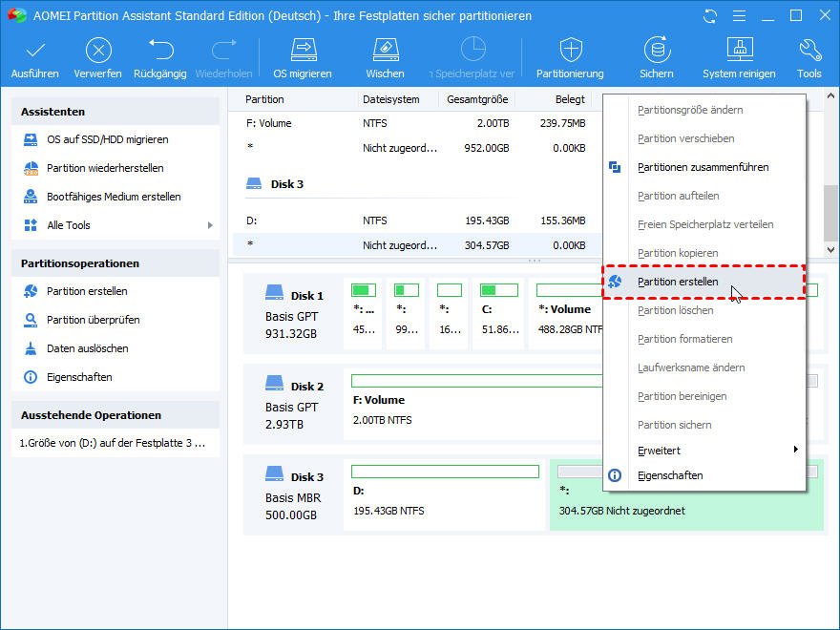Select the 952.00GB Nicht zugeordnet row
Screen dimensions: 840x630
[418, 148]
